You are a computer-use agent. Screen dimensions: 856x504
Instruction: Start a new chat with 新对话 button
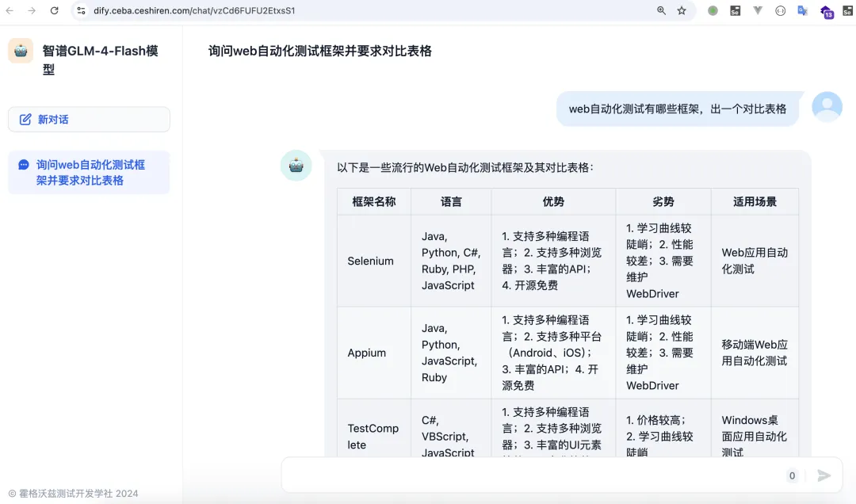(x=89, y=119)
